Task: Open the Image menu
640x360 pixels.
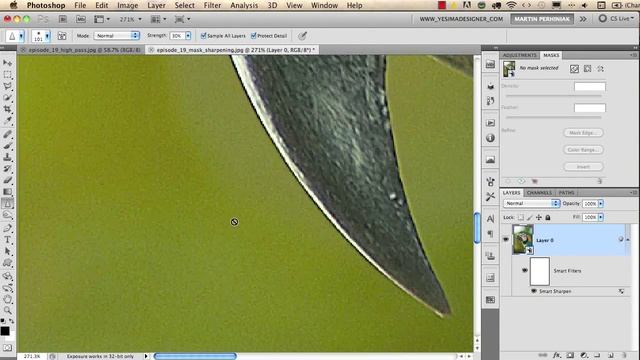Action: coord(127,5)
